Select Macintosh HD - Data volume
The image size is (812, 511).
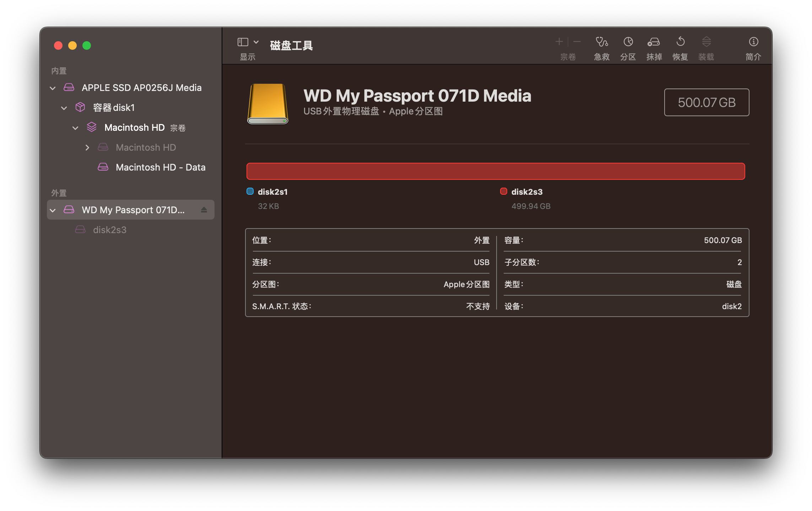click(160, 167)
